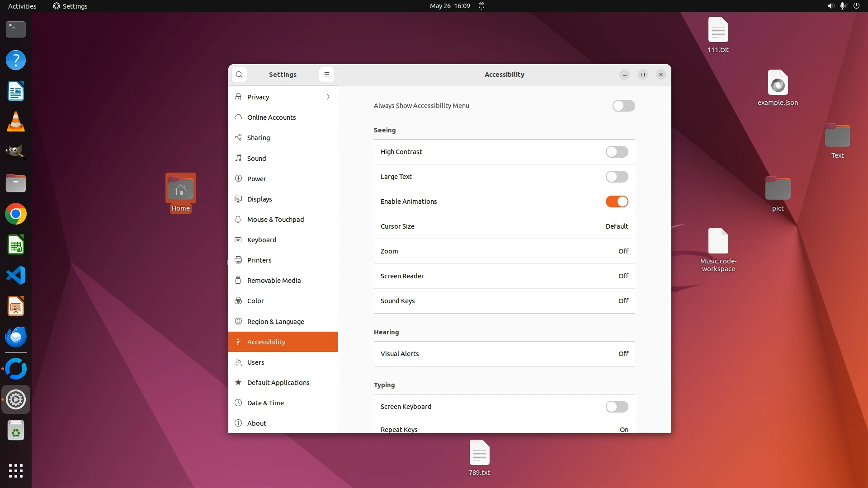This screenshot has height=488, width=868.
Task: Open the Cursor Size Default option
Action: tap(617, 226)
